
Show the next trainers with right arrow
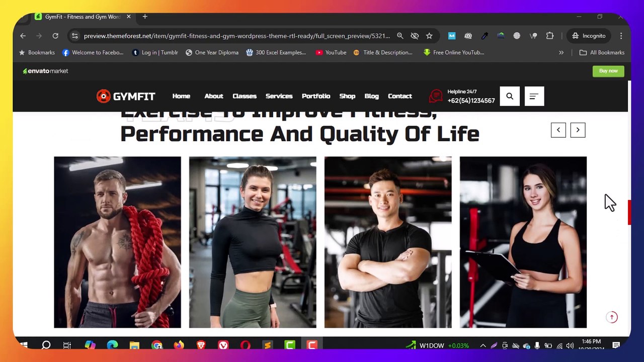(x=578, y=130)
